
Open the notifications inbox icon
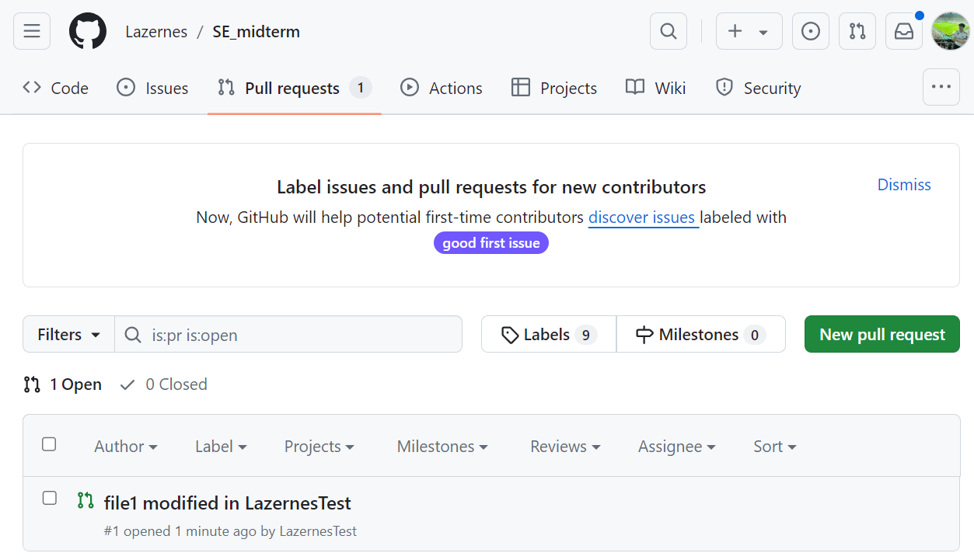pos(904,31)
